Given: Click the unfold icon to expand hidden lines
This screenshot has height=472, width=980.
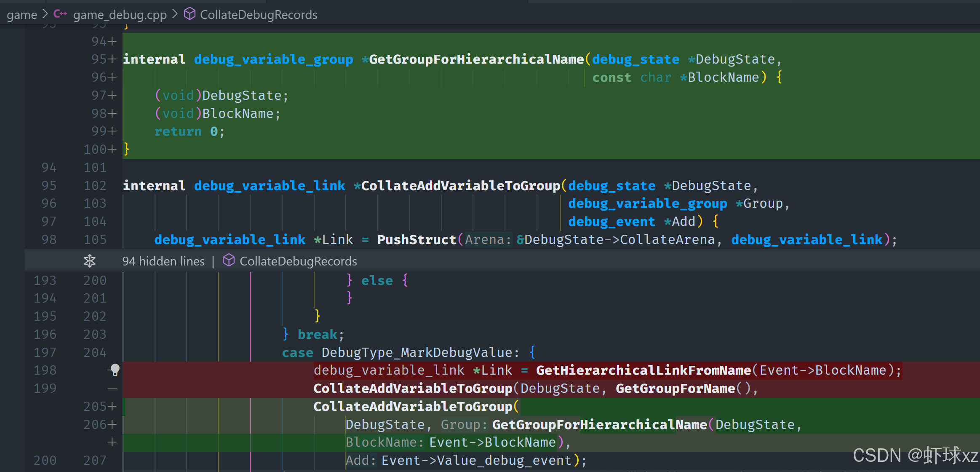Looking at the screenshot, I should pyautogui.click(x=90, y=261).
